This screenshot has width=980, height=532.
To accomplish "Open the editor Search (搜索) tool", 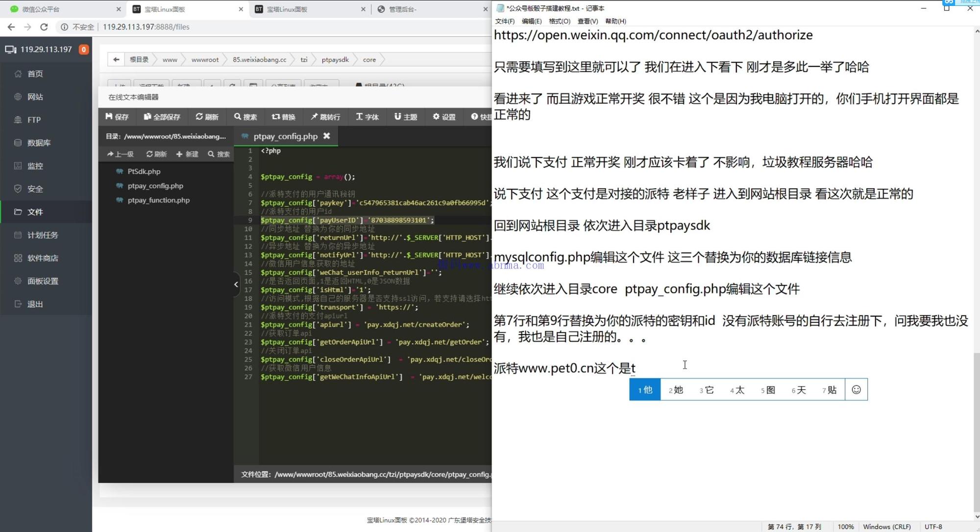I will tap(245, 117).
